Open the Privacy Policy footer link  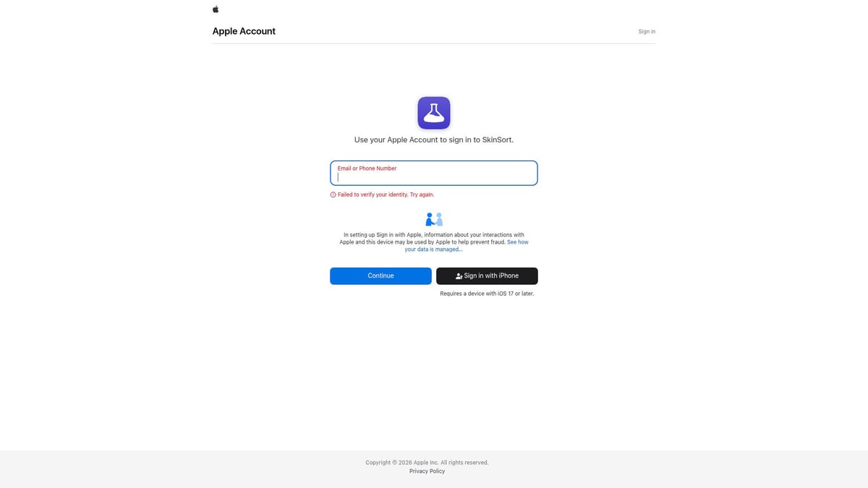point(427,471)
